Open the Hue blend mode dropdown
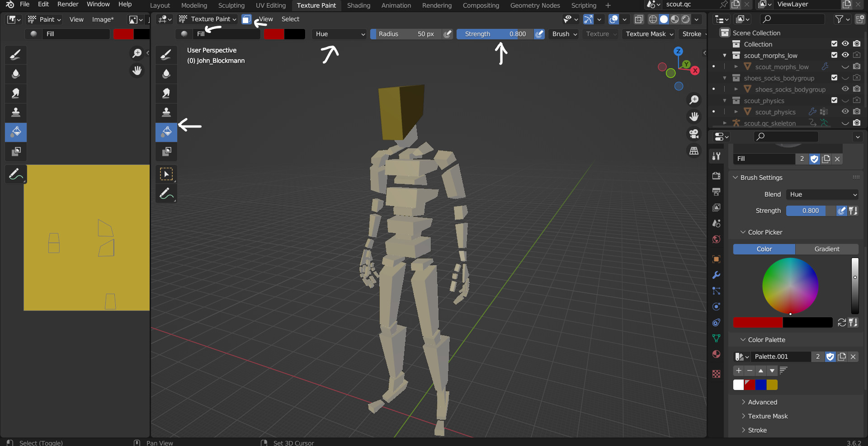The image size is (868, 446). click(x=339, y=34)
